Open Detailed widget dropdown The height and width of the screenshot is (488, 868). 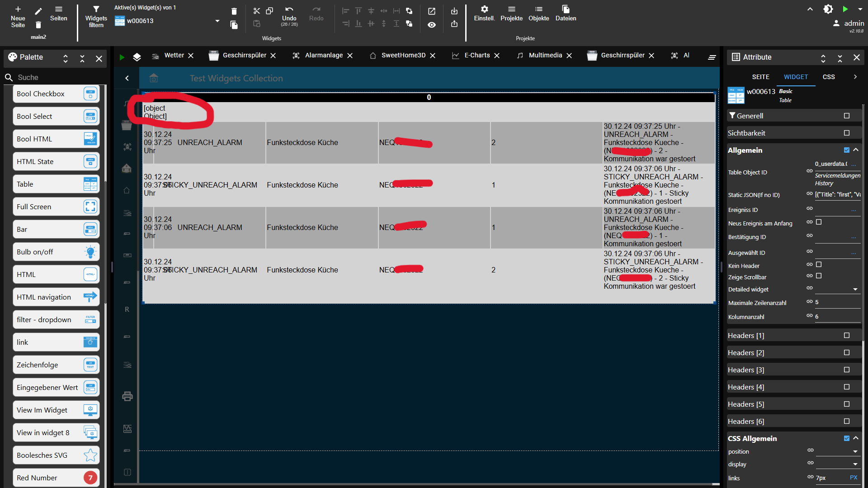point(837,289)
